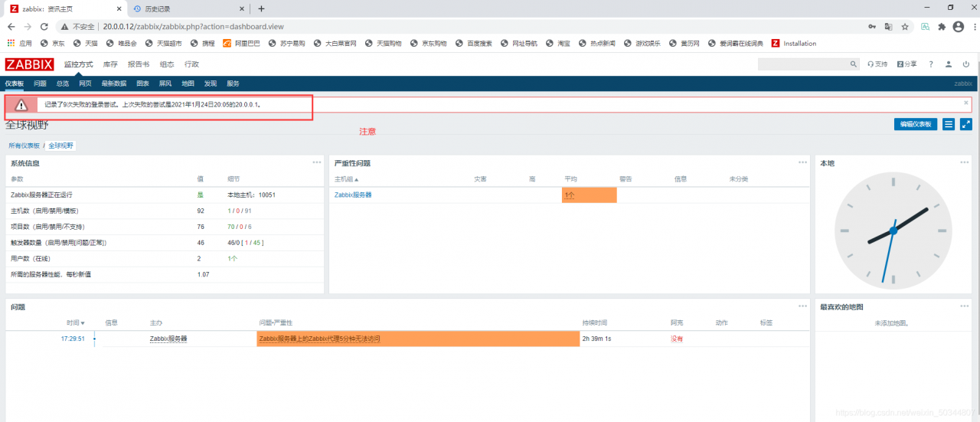Click the browser address bar URL
This screenshot has height=422, width=980.
click(194, 26)
